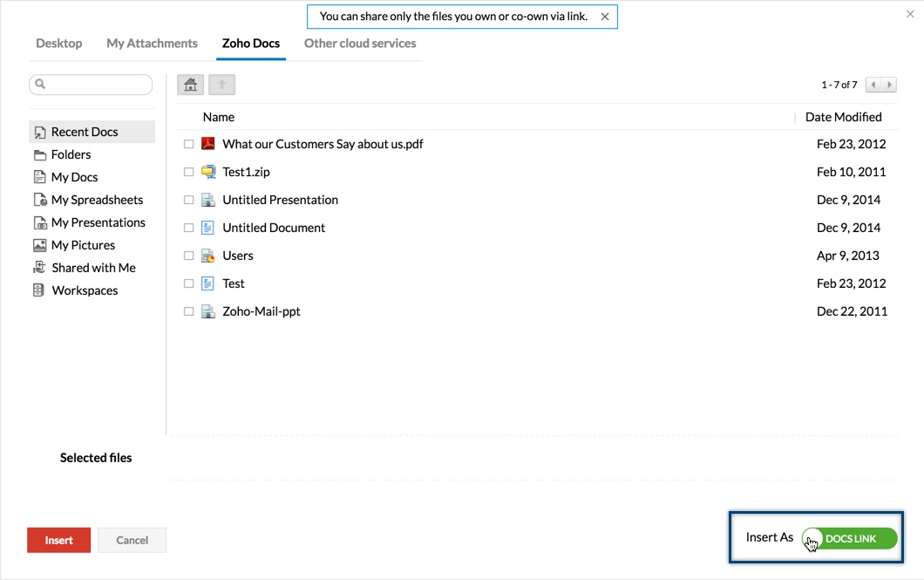This screenshot has width=924, height=580.
Task: Click the Workspaces sidebar icon
Action: (x=39, y=290)
